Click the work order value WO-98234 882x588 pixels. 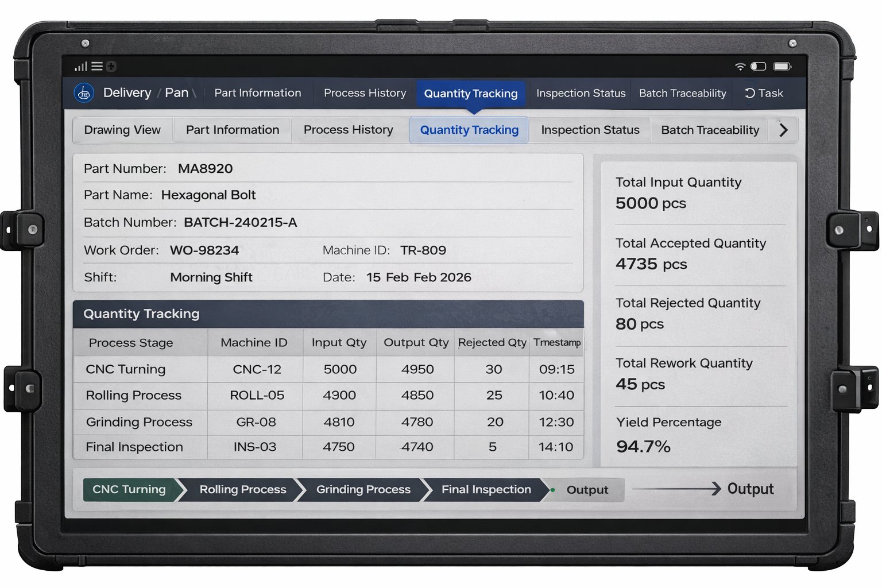(204, 250)
